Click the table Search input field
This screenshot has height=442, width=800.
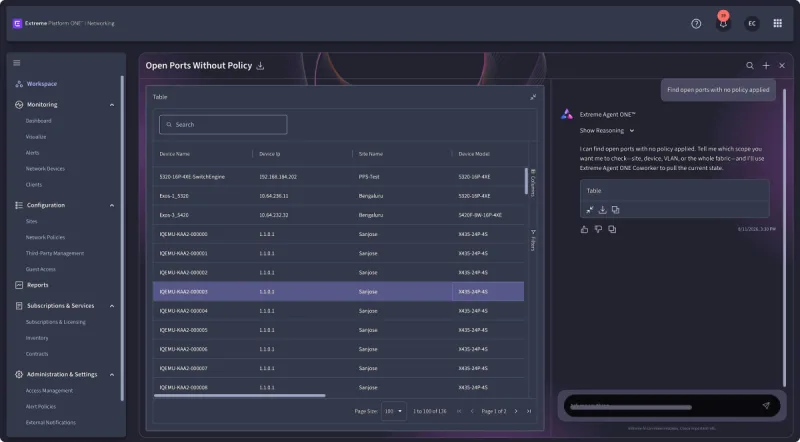(223, 125)
